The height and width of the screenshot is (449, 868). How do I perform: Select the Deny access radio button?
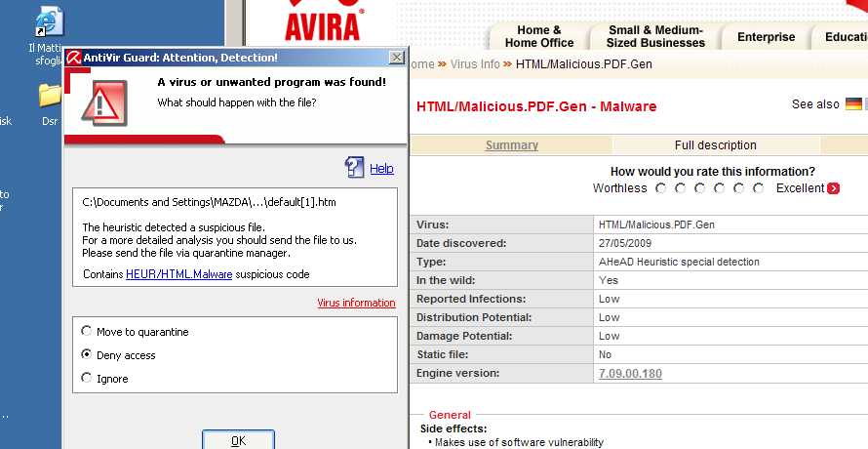click(x=87, y=354)
